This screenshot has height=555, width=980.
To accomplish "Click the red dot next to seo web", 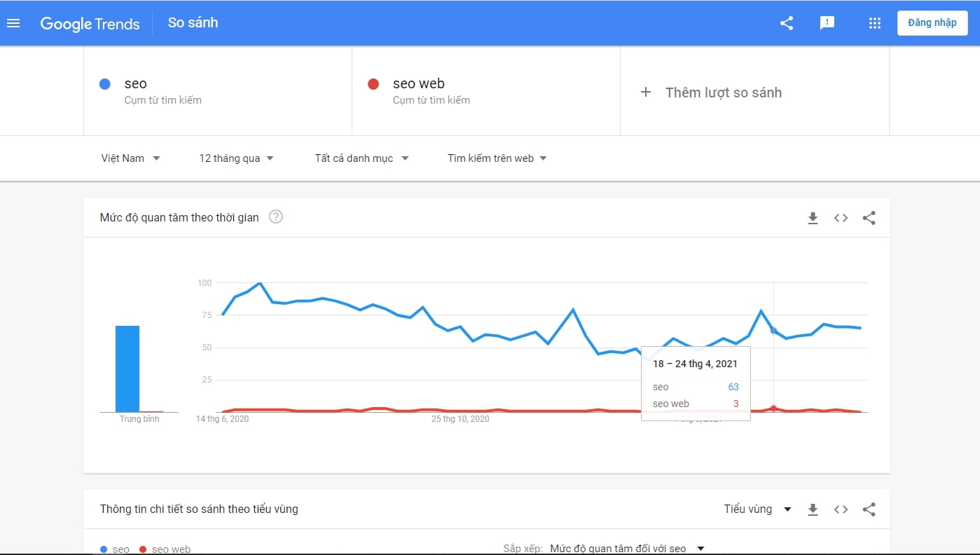I will [373, 84].
